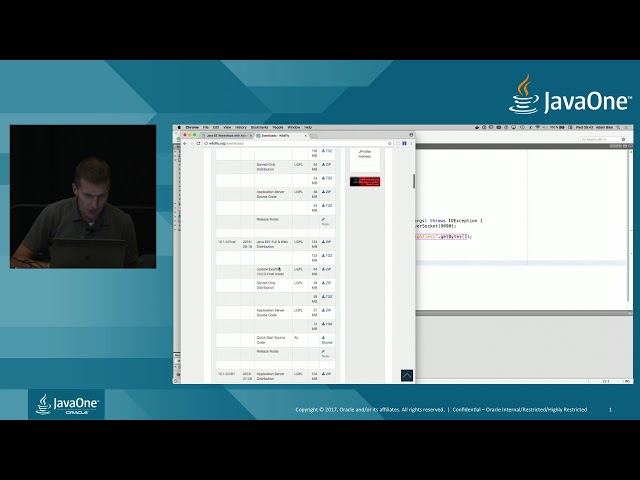Viewport: 640px width, 480px height.
Task: Click the scroll-to-top arrow button
Action: tap(407, 375)
